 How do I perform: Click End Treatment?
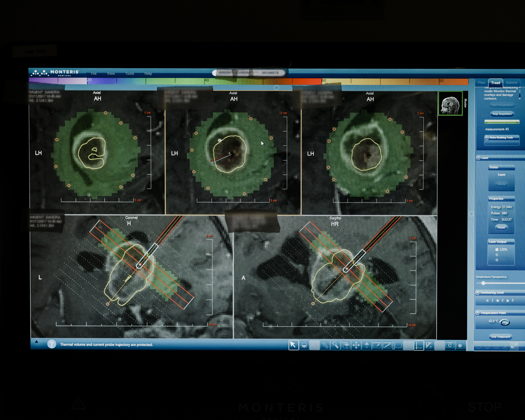coord(500,337)
